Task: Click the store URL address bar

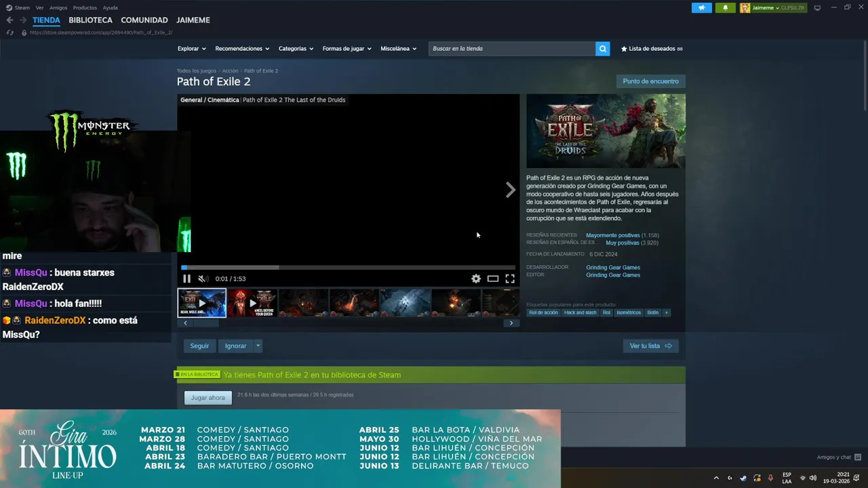Action: tap(102, 33)
